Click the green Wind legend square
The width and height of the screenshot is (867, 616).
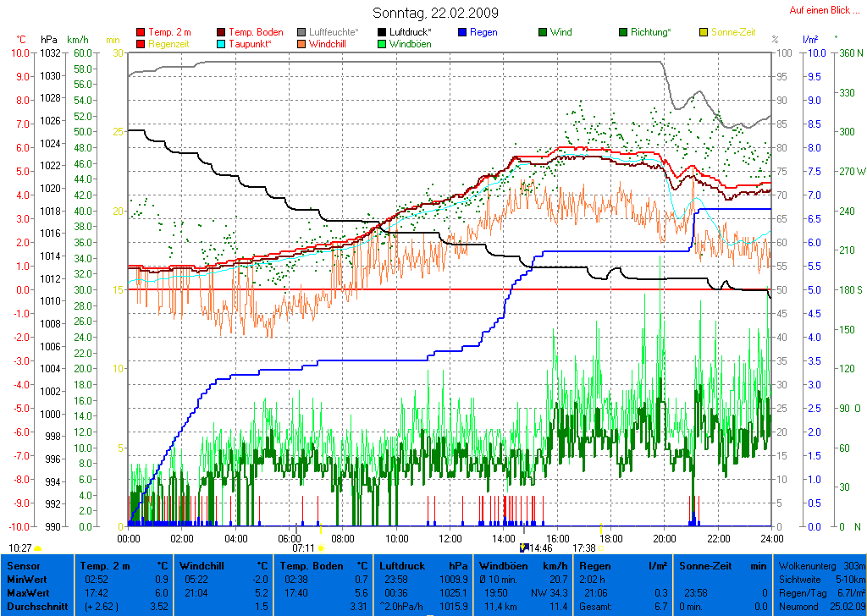pyautogui.click(x=542, y=32)
